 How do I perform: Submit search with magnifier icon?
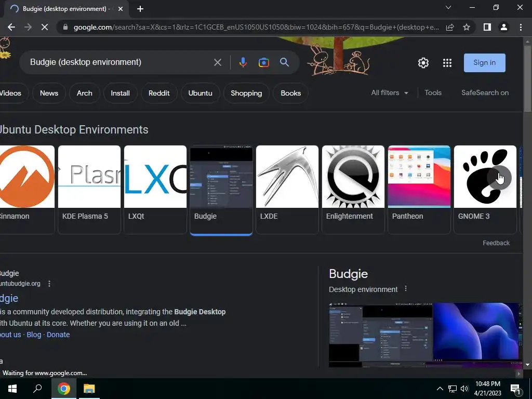284,62
